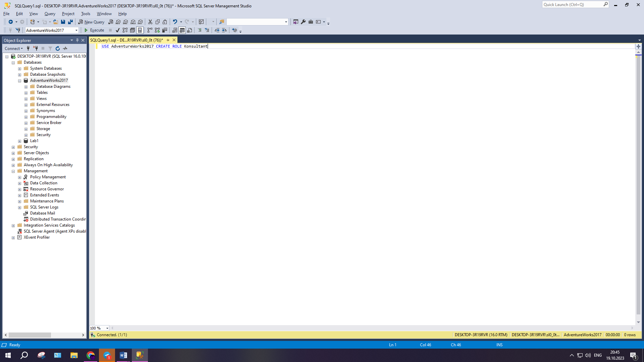The height and width of the screenshot is (362, 644).
Task: Click the Quick Launch search field
Action: click(x=573, y=5)
